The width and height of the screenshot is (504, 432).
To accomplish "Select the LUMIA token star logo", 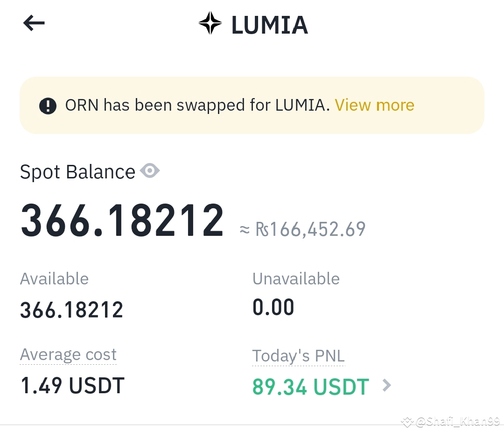I will tap(210, 23).
